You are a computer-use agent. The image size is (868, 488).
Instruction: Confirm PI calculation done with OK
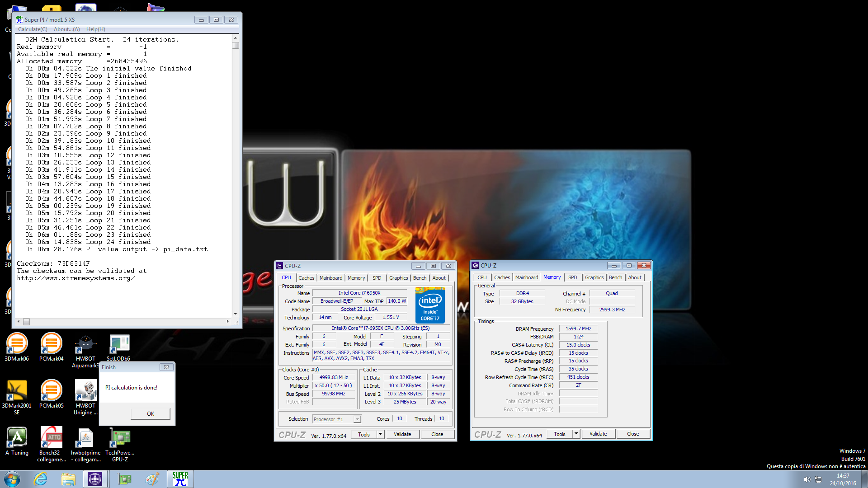pyautogui.click(x=151, y=413)
